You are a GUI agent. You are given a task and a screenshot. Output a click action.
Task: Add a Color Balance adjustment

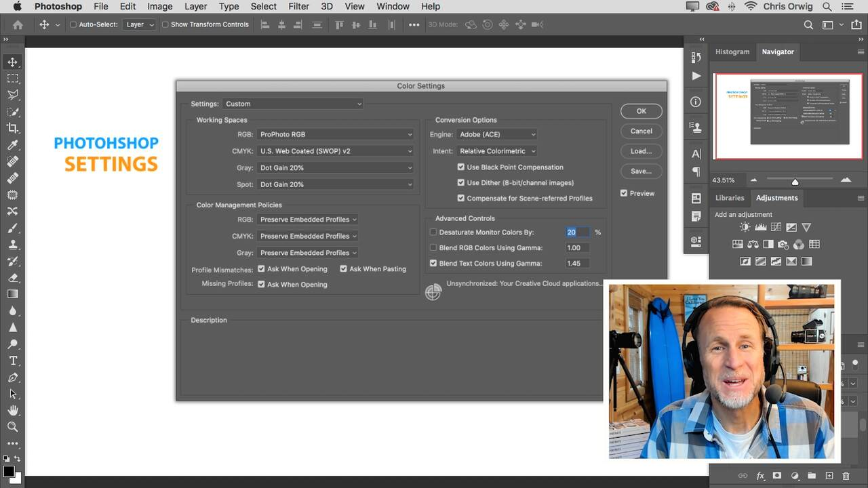pos(753,245)
